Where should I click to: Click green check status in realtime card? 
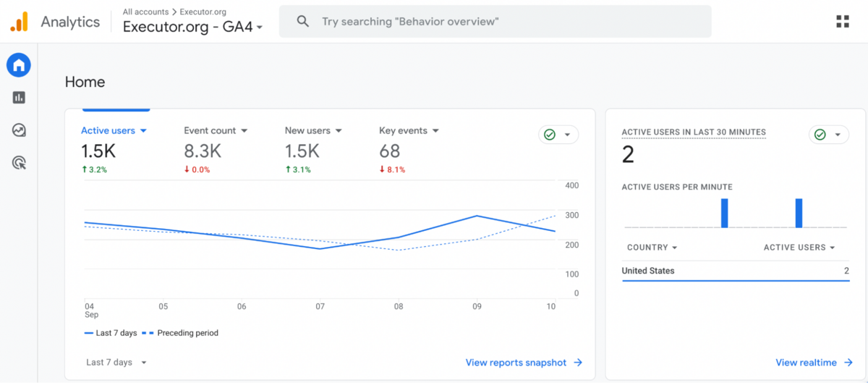[820, 135]
